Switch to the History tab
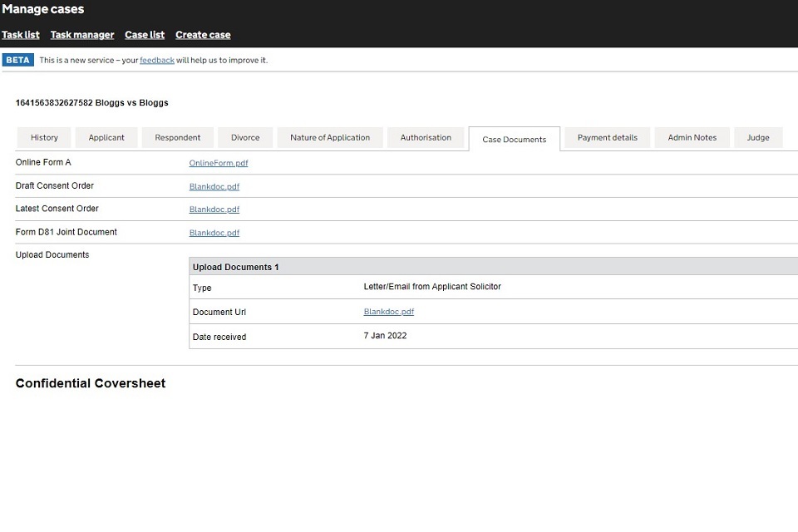The height and width of the screenshot is (532, 798). (x=44, y=138)
